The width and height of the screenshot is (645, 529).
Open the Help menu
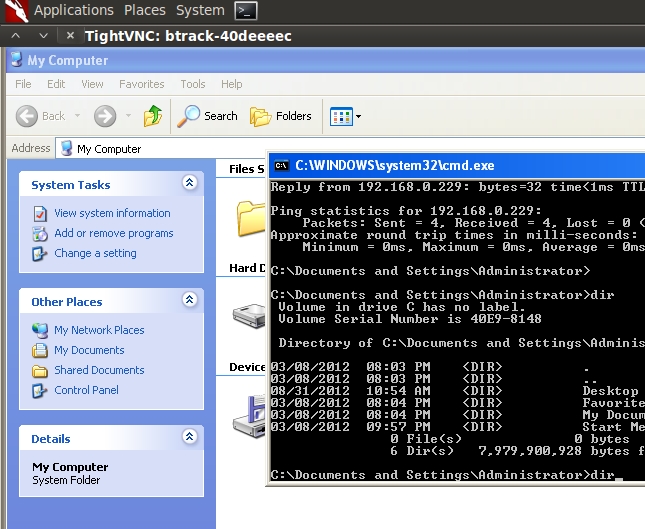pos(232,84)
